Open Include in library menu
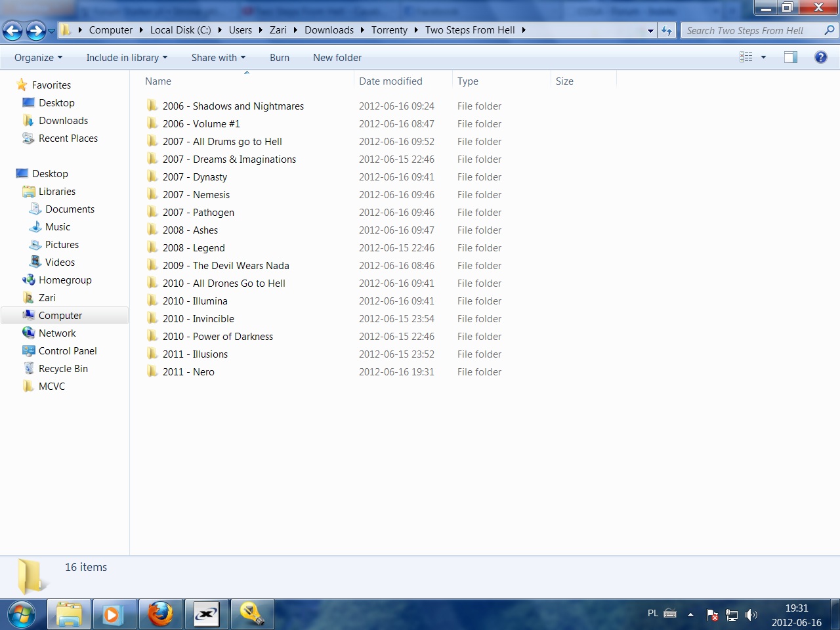This screenshot has width=840, height=630. click(x=127, y=58)
